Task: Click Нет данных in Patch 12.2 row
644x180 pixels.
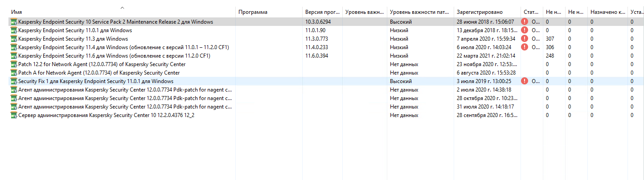Action: (x=404, y=64)
